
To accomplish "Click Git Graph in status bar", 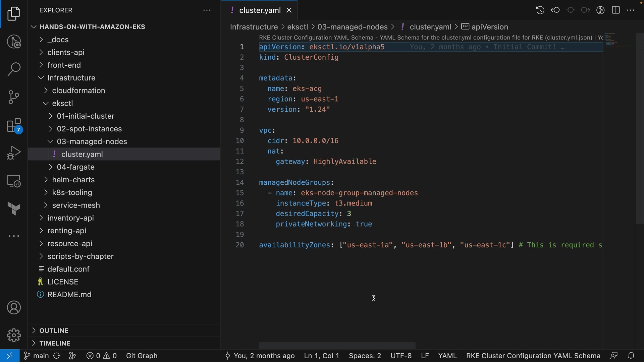I will coord(142,356).
